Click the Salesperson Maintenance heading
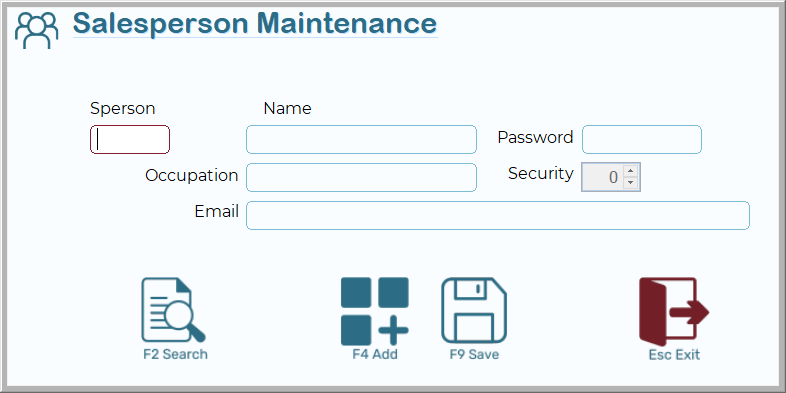This screenshot has height=393, width=786. click(x=255, y=24)
